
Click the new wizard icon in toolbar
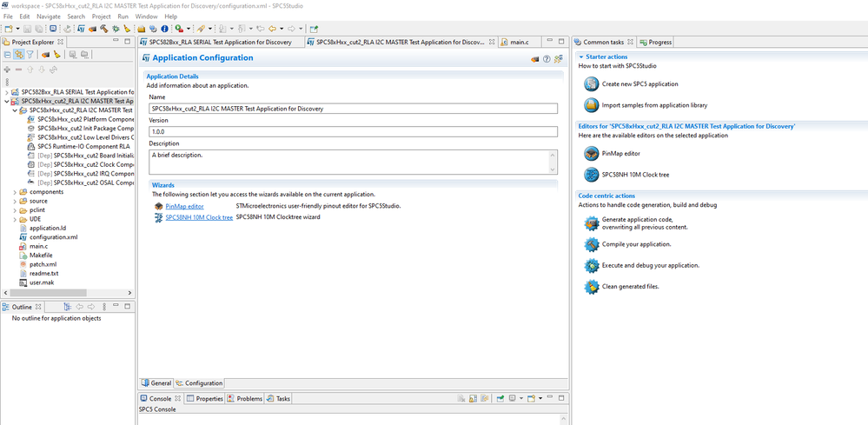9,29
